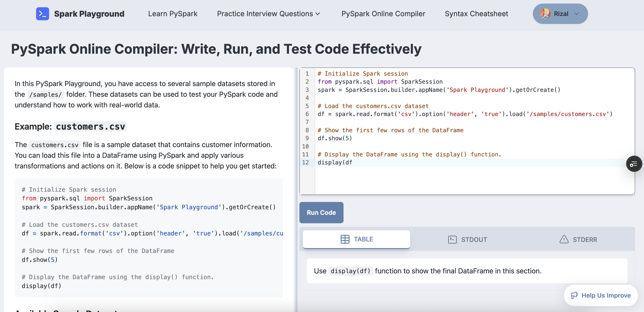Open the Rizal user account menu
This screenshot has width=644, height=312.
click(560, 14)
